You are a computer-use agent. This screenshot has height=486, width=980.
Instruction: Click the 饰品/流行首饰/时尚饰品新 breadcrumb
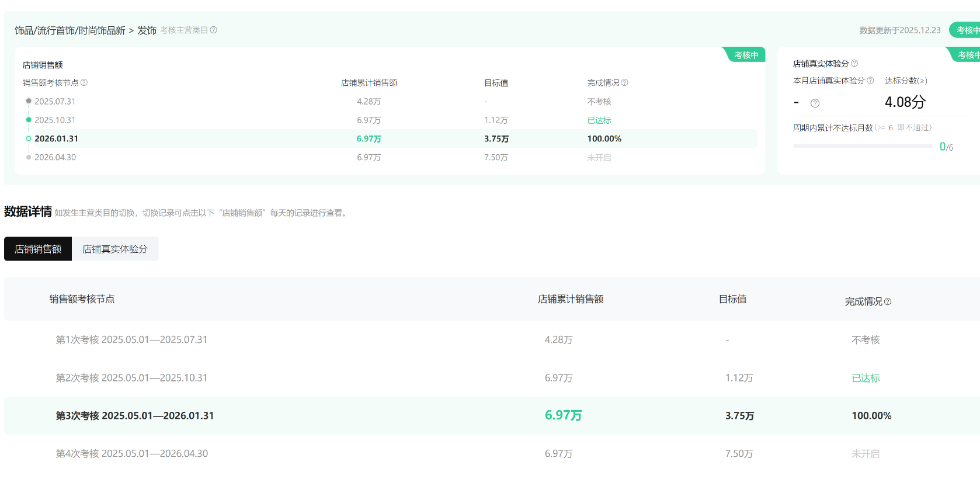coord(69,30)
